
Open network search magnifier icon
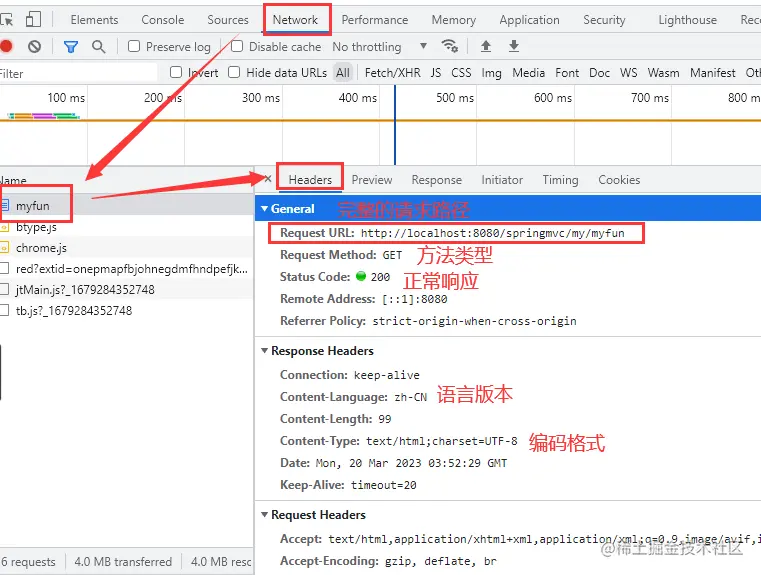point(99,47)
